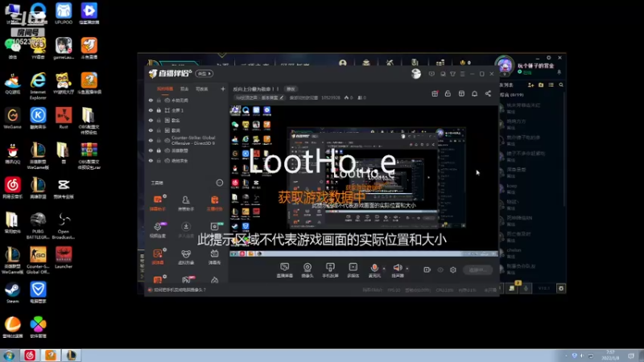The width and height of the screenshot is (644, 362).
Task: Open the 弹幕秀 toolbox tool
Action: pos(214,256)
